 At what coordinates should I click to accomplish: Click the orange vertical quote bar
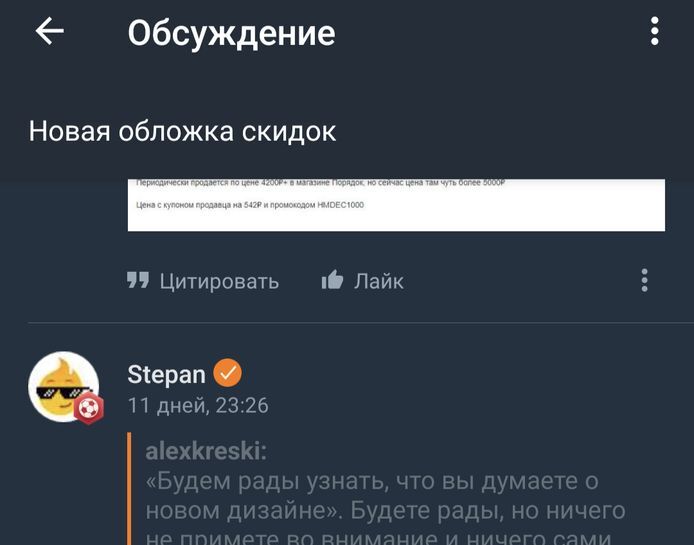tap(129, 489)
